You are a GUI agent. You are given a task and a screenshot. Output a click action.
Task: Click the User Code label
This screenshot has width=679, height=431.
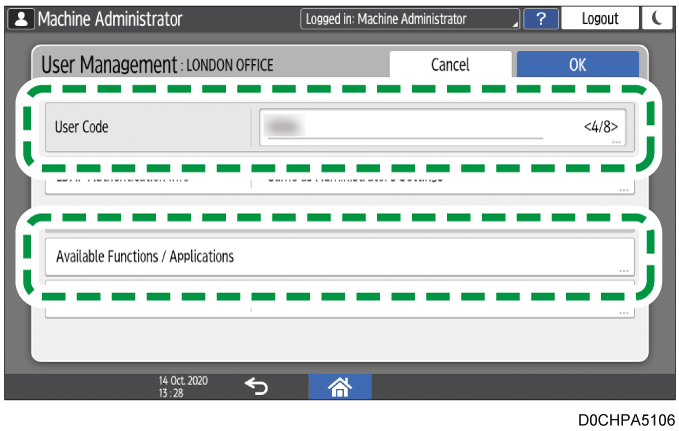[82, 128]
